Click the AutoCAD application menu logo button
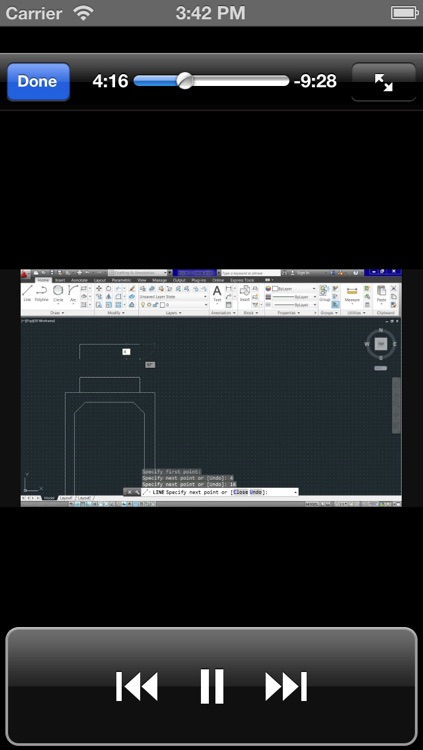This screenshot has height=750, width=423. tap(25, 274)
